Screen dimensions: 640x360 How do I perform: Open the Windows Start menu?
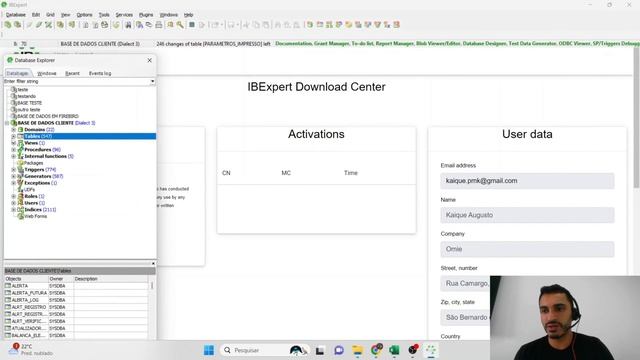click(x=209, y=350)
